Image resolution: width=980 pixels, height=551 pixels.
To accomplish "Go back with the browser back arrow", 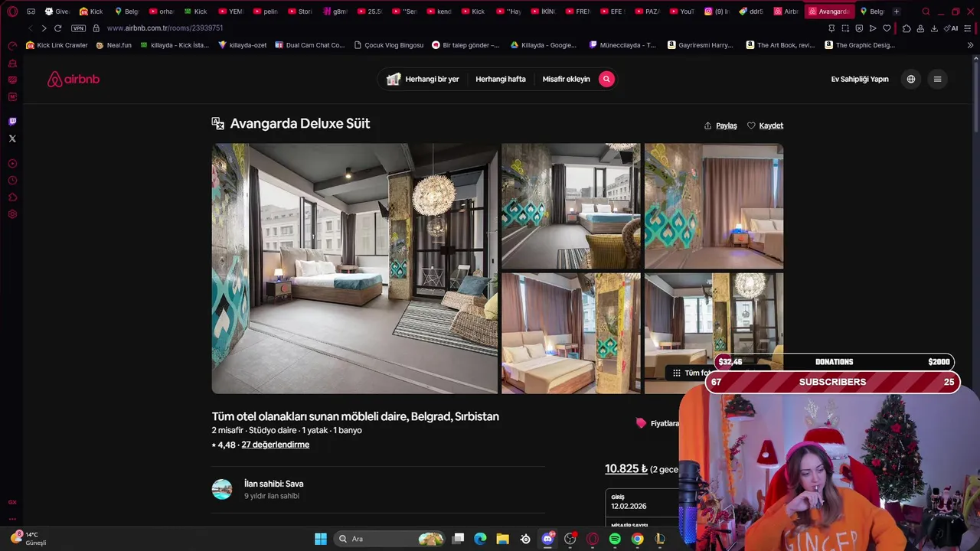I will pos(30,28).
